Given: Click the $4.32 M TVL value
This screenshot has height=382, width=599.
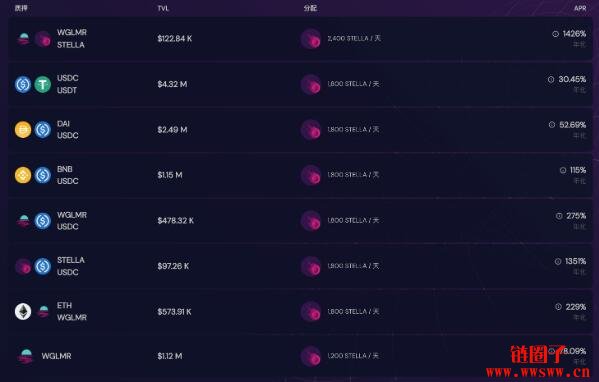Looking at the screenshot, I should pyautogui.click(x=172, y=84).
